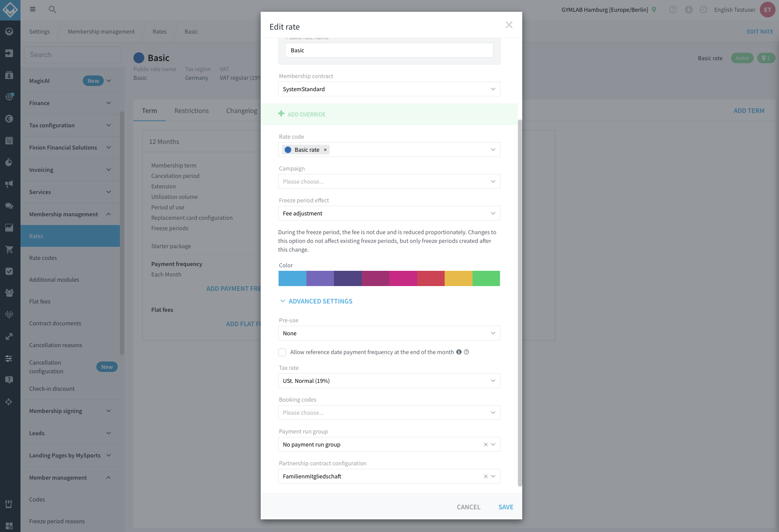Click the Cancel button
The height and width of the screenshot is (532, 779).
click(x=469, y=507)
